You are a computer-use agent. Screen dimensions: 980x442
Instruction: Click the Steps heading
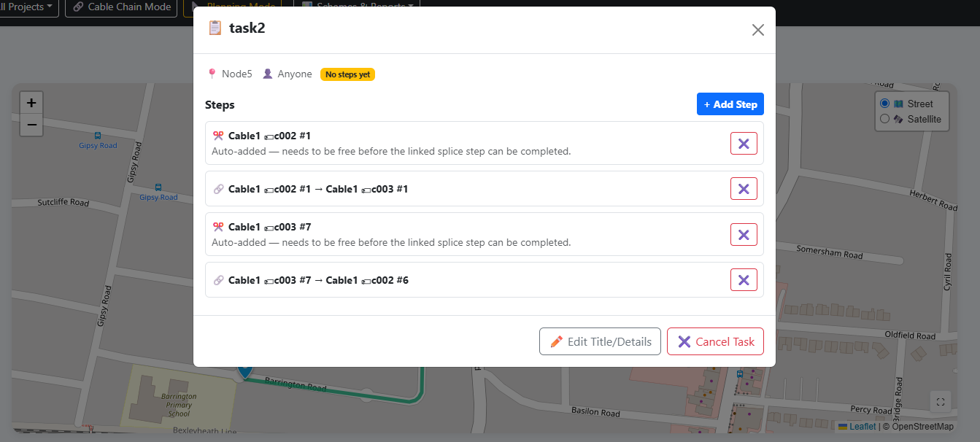tap(220, 105)
